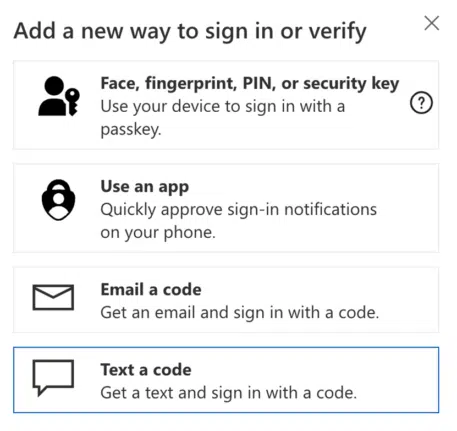The height and width of the screenshot is (431, 457).
Task: Click blank area right of Use an app title
Action: pos(300,187)
